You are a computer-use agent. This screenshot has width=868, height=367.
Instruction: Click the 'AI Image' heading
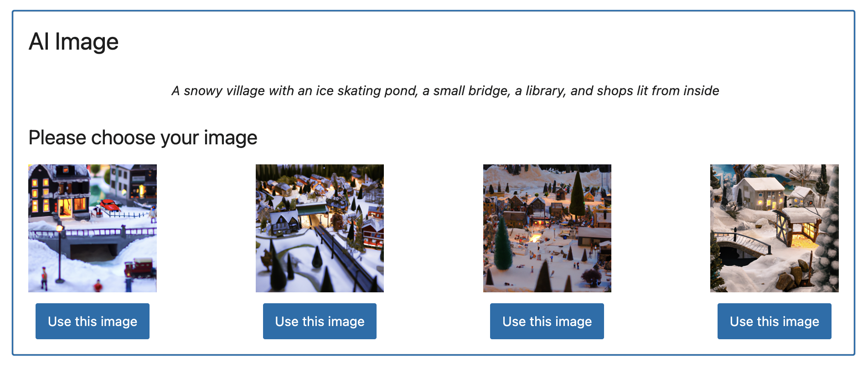coord(73,42)
